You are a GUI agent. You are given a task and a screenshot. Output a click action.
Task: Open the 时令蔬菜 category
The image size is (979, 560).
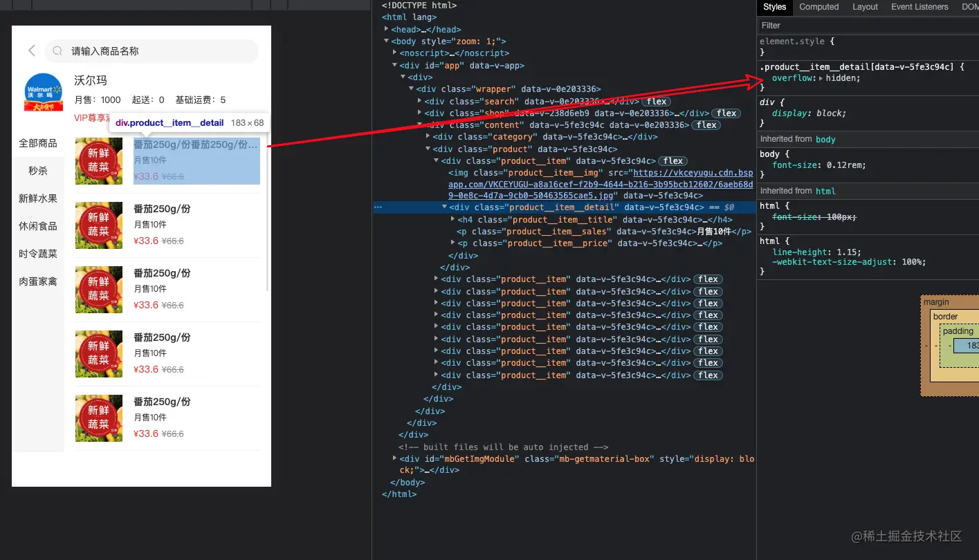tap(38, 254)
